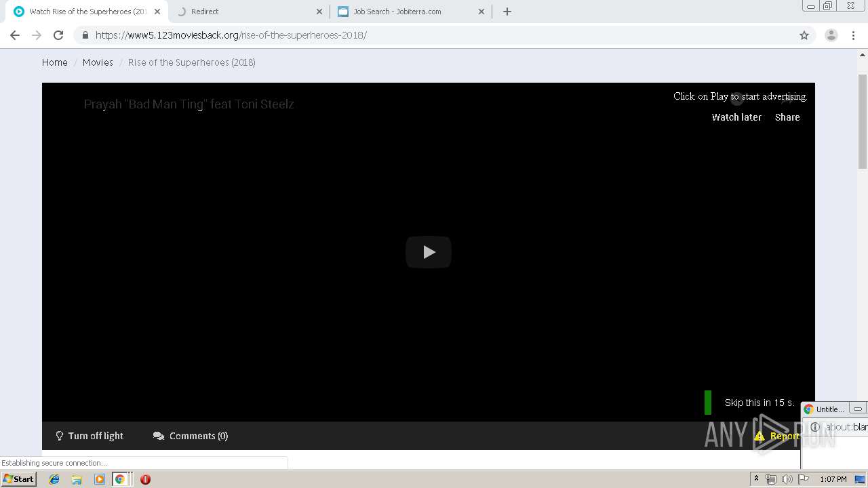868x488 pixels.
Task: Click the Chrome taskbar icon
Action: pos(120,479)
